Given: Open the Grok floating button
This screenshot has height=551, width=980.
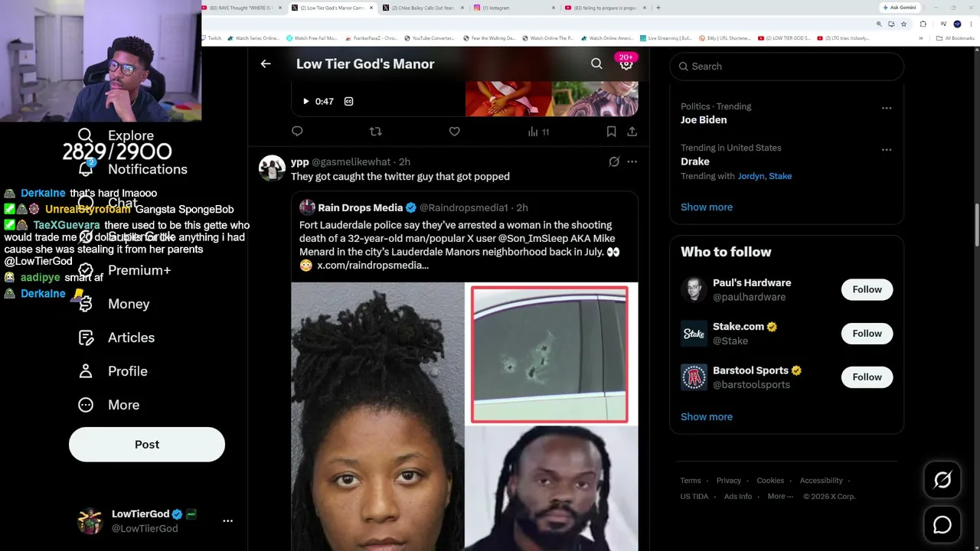Looking at the screenshot, I should [x=942, y=480].
